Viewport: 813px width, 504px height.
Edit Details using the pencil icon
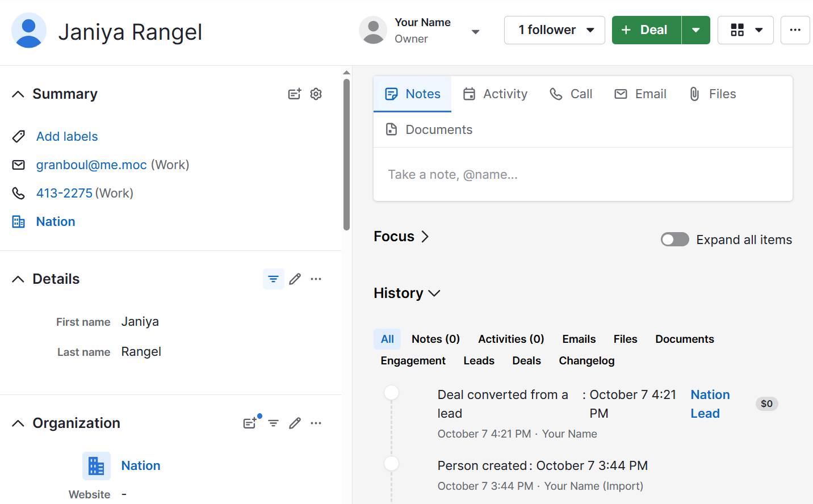pos(295,279)
